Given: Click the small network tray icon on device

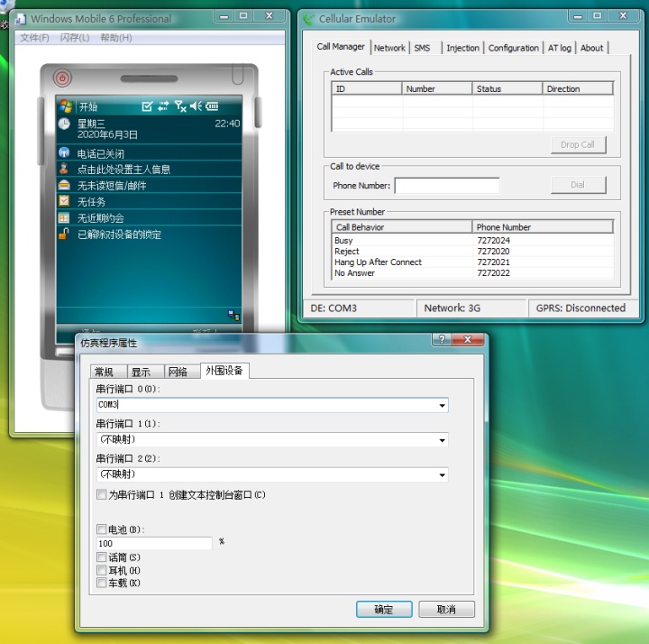Looking at the screenshot, I should 233,315.
